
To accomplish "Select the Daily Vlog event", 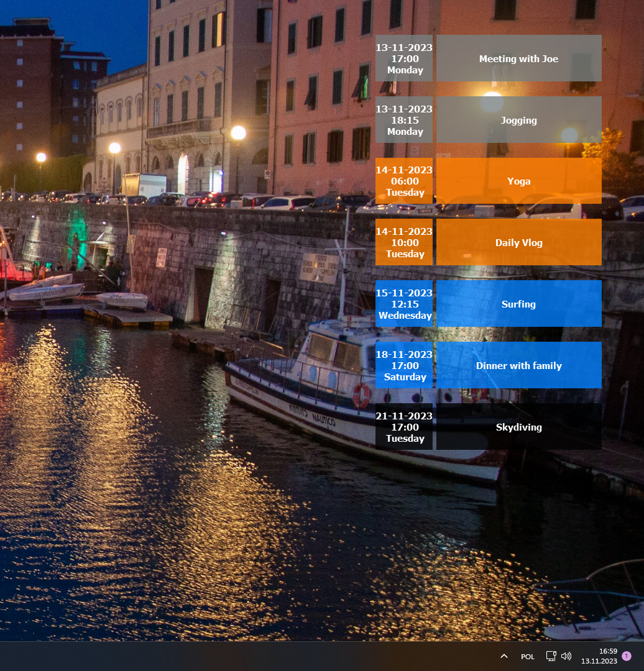I will pos(518,242).
